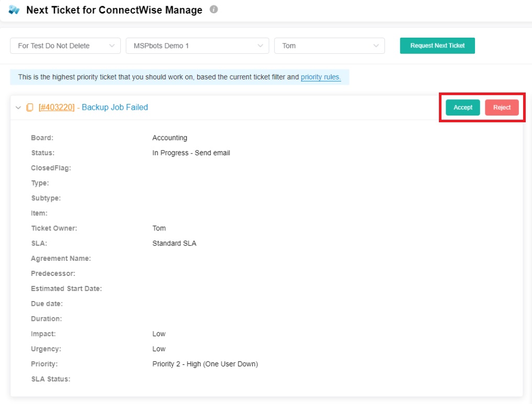Collapse the Backup Job Failed ticket details
The height and width of the screenshot is (404, 532).
(18, 108)
